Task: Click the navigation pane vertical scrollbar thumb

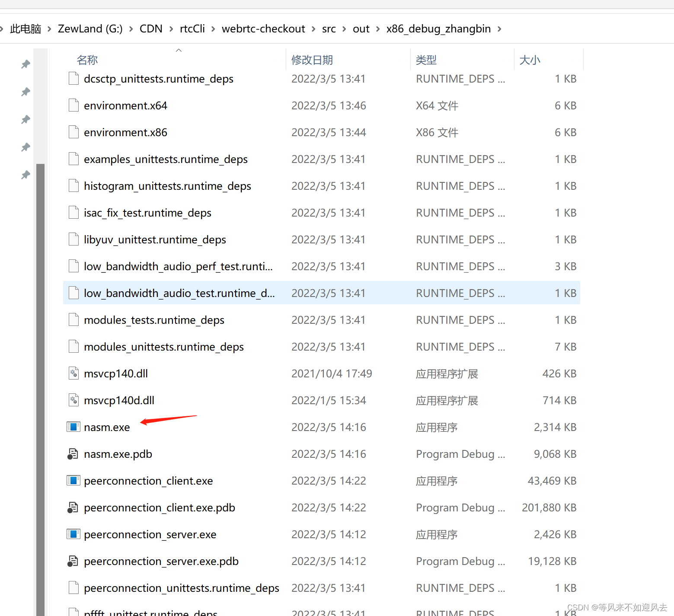Action: click(40, 390)
